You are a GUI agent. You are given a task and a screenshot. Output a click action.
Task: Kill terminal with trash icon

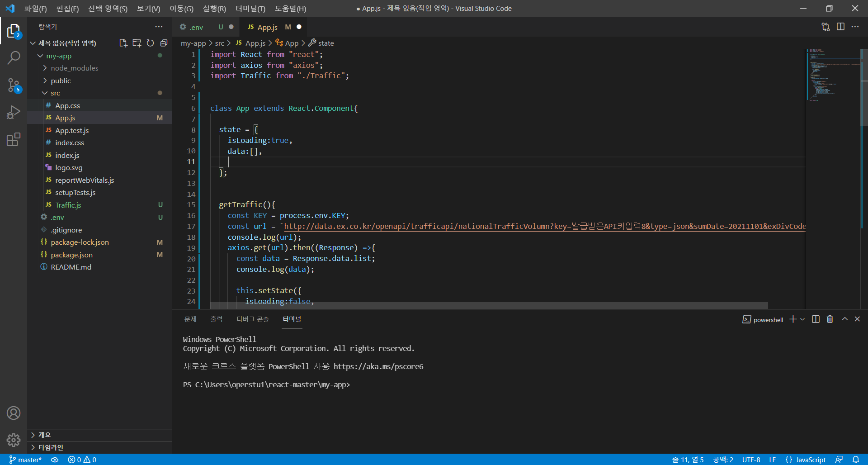[x=830, y=319]
